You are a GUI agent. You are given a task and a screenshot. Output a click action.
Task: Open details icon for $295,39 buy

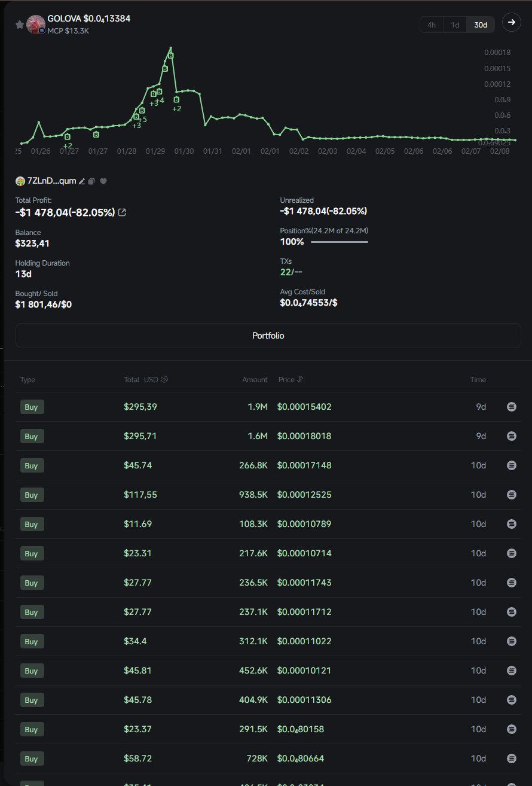(x=511, y=407)
